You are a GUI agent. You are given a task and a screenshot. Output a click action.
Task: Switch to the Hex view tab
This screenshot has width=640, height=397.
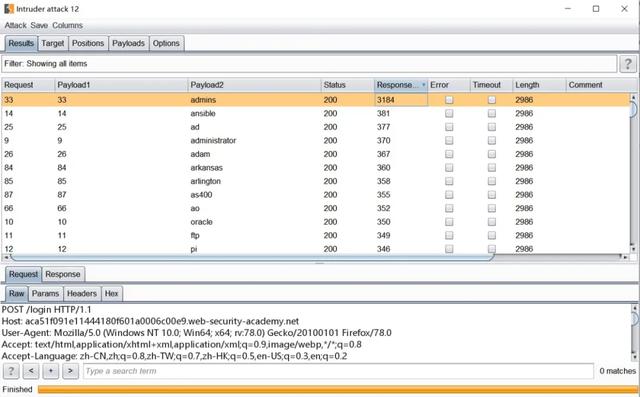tap(111, 293)
